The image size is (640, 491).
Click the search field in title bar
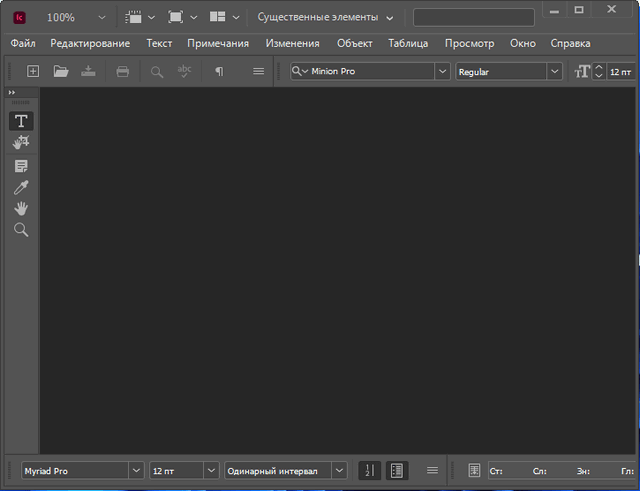click(472, 17)
